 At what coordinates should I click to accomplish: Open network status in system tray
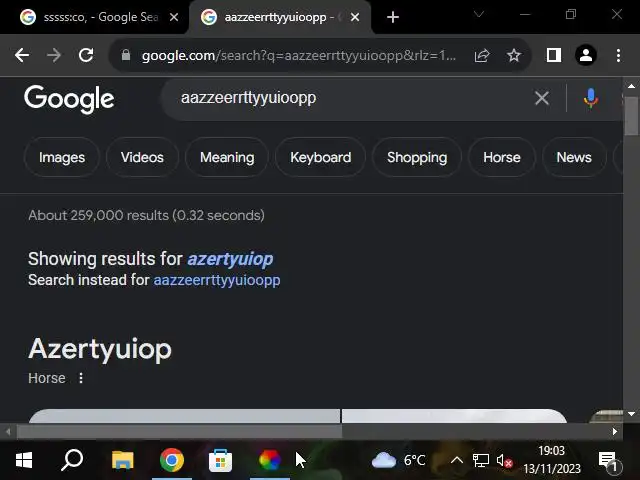(x=481, y=460)
